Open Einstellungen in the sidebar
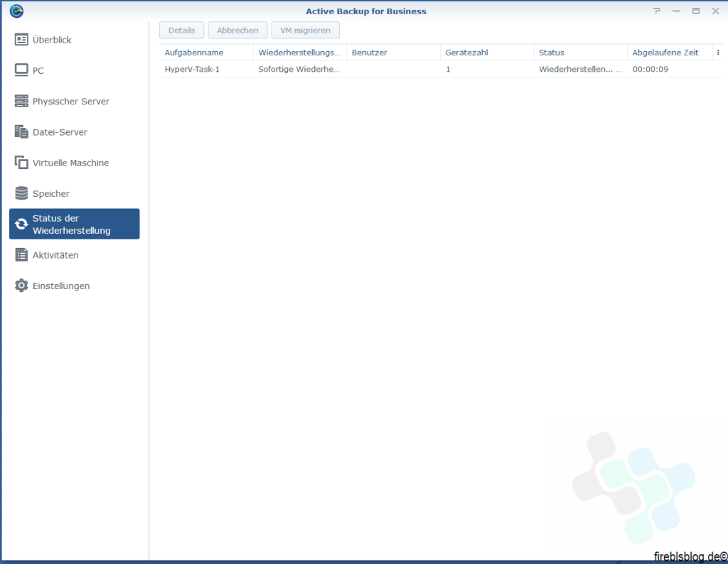This screenshot has height=564, width=728. (74, 286)
